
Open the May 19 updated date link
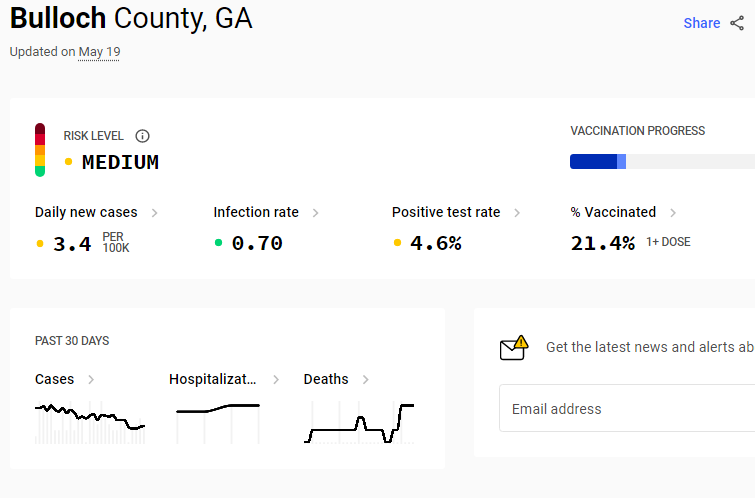[99, 52]
